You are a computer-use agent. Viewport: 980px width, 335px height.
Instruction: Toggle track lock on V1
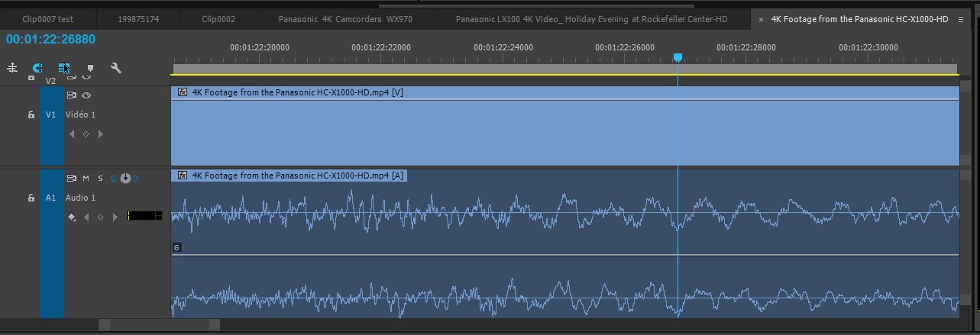pos(31,114)
